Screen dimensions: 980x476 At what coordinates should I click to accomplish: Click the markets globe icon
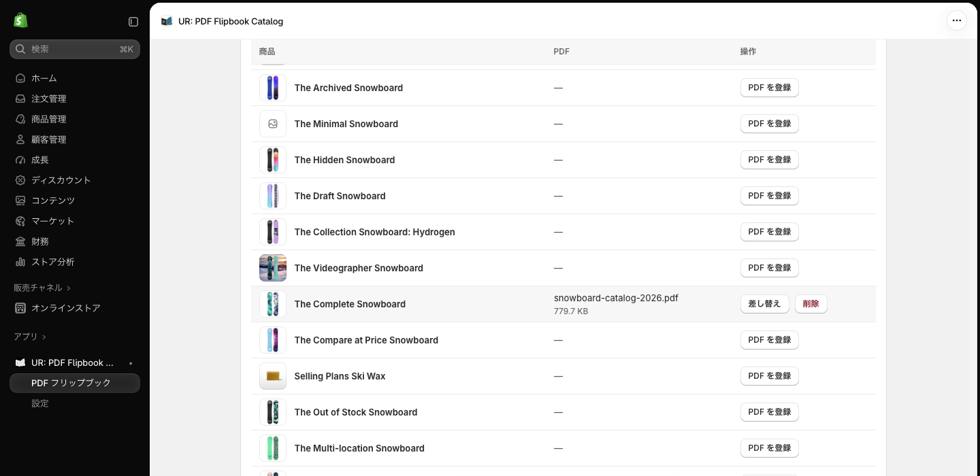point(20,221)
